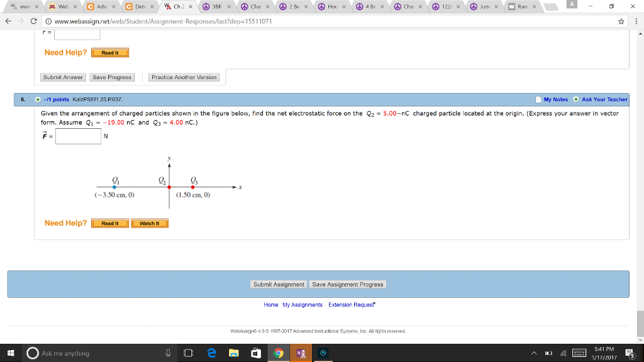Navigate back with the browser arrow
The width and height of the screenshot is (644, 362).
(x=9, y=19)
